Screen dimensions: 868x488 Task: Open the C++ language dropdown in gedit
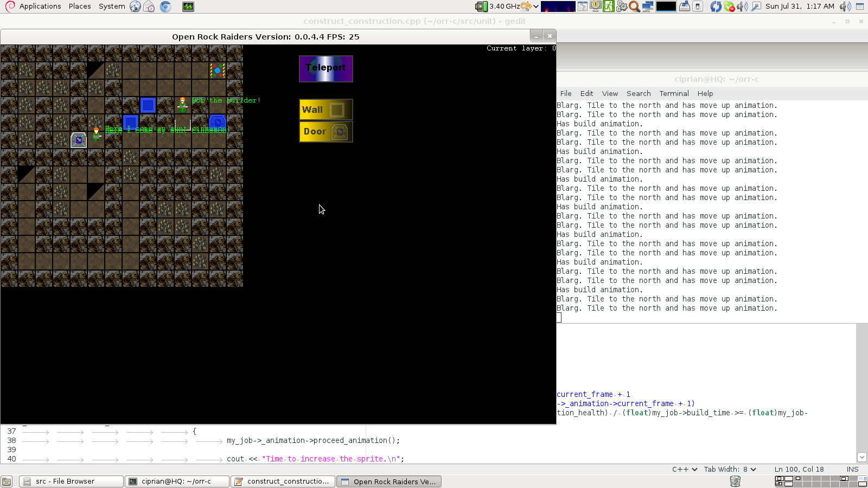click(685, 469)
